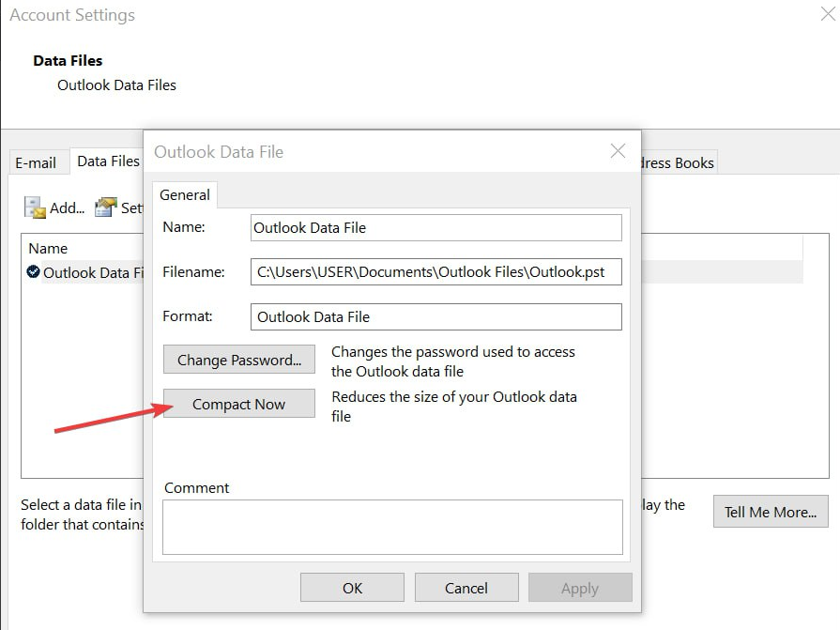The image size is (840, 630).
Task: Click the Name: label in the dialog
Action: [184, 226]
